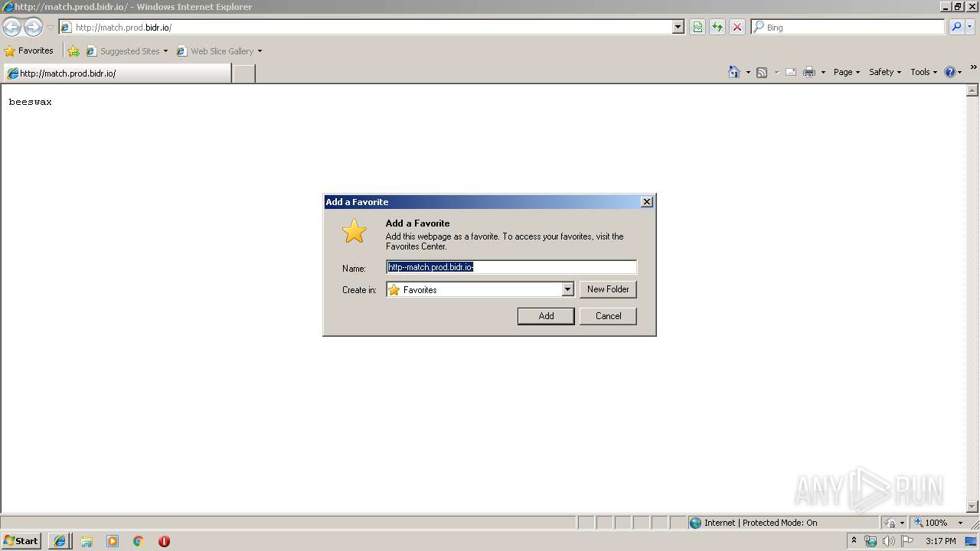Viewport: 980px width, 551px height.
Task: Select the match.prod.bidr.io tab
Action: coord(117,73)
